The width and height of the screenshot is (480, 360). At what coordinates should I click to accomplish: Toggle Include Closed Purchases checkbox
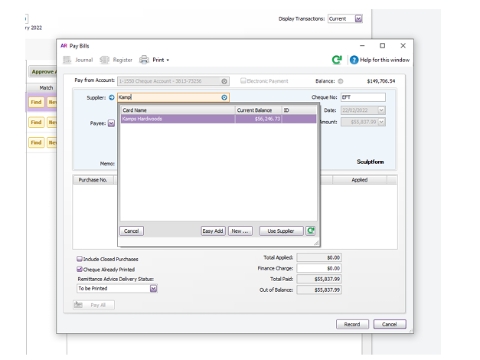(x=79, y=259)
